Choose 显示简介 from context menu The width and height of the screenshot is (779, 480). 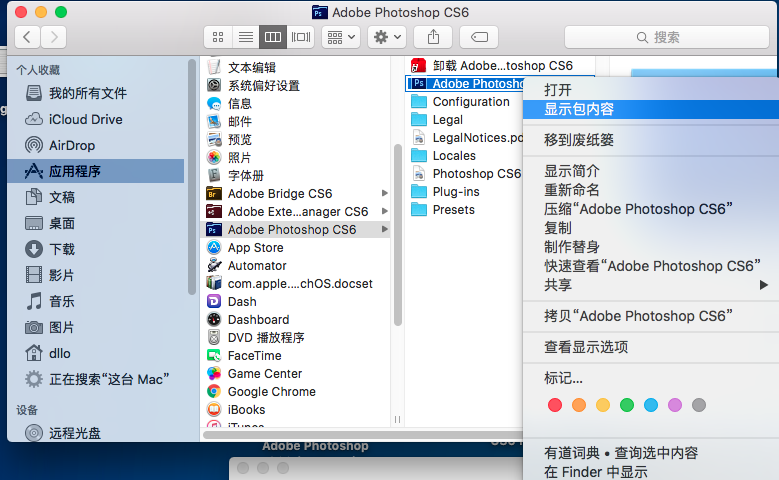651,171
